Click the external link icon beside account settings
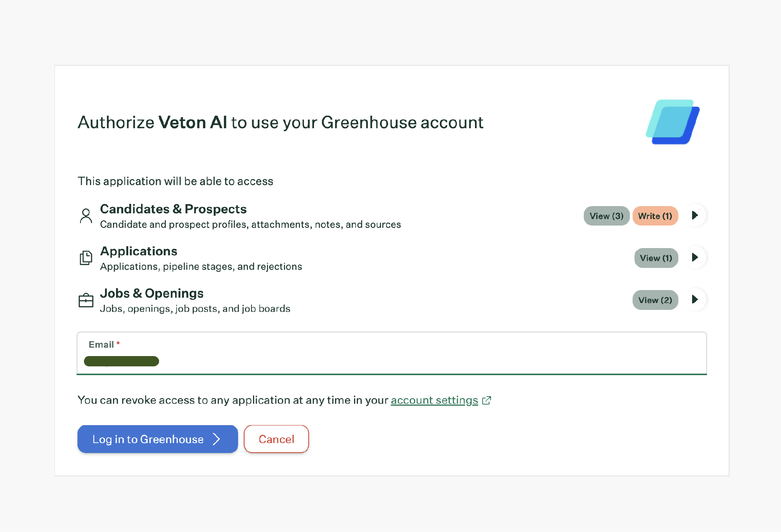This screenshot has height=532, width=781. (486, 400)
